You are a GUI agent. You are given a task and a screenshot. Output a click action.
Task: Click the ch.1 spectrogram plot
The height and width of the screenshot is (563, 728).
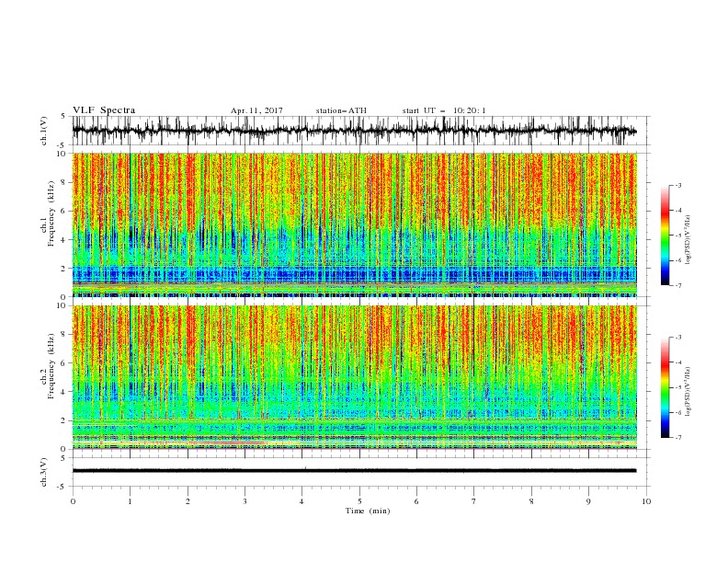pyautogui.click(x=354, y=224)
